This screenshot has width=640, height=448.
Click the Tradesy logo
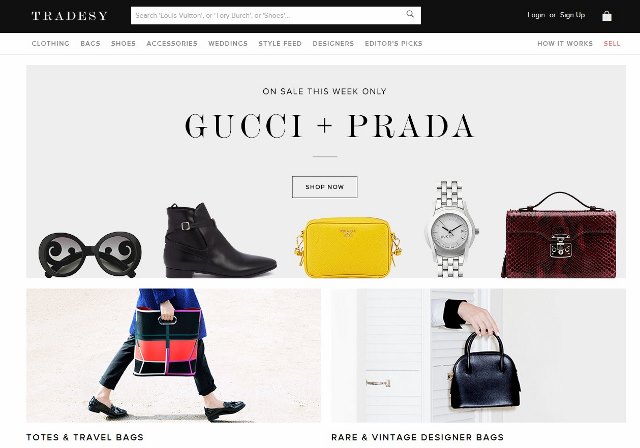coord(70,16)
